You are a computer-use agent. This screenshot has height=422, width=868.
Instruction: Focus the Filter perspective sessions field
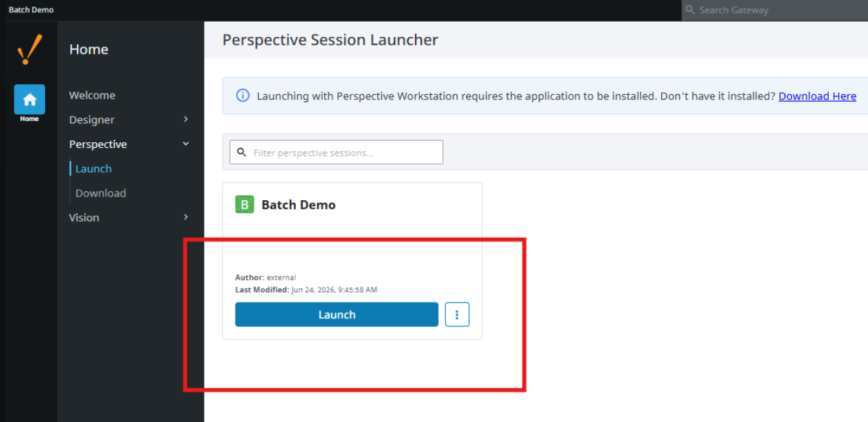tap(336, 152)
